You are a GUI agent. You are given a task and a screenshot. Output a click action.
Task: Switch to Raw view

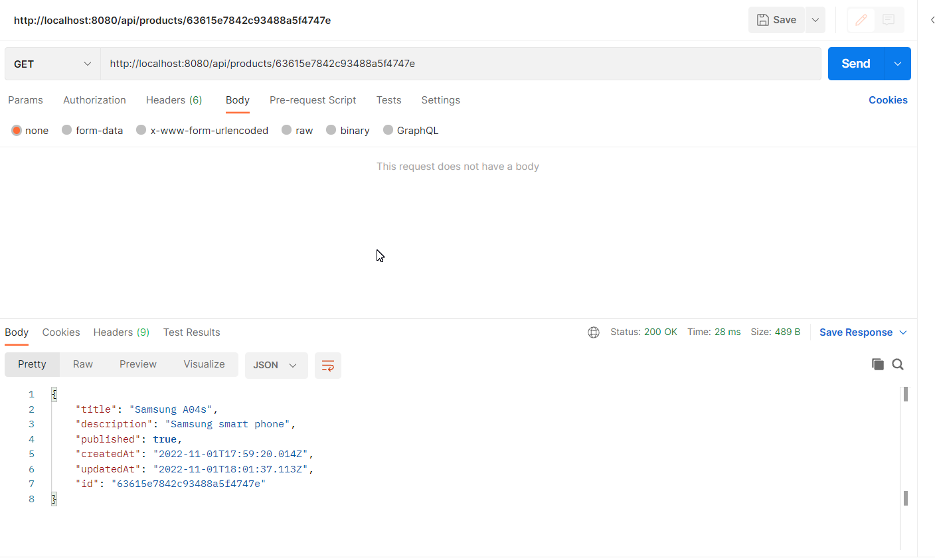(83, 364)
